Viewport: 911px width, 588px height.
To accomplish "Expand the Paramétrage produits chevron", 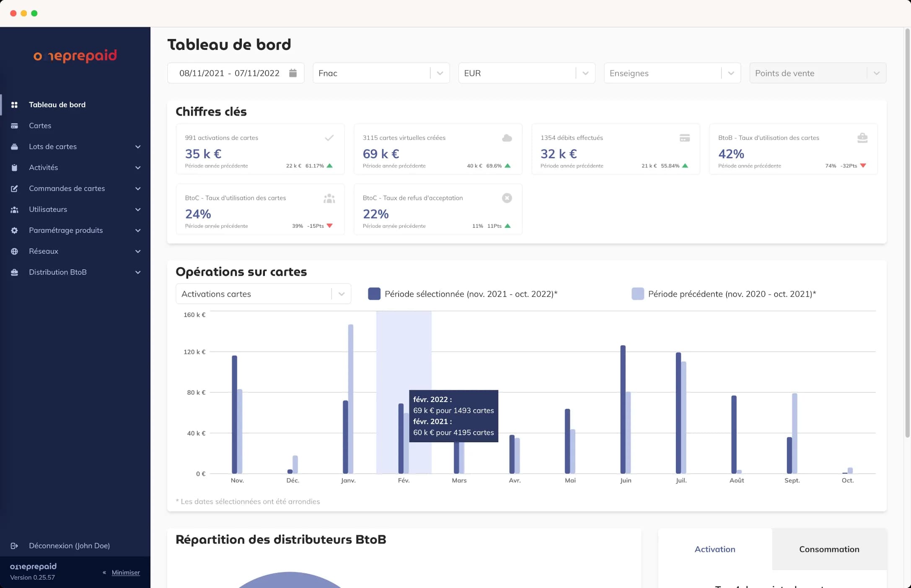I will point(138,230).
